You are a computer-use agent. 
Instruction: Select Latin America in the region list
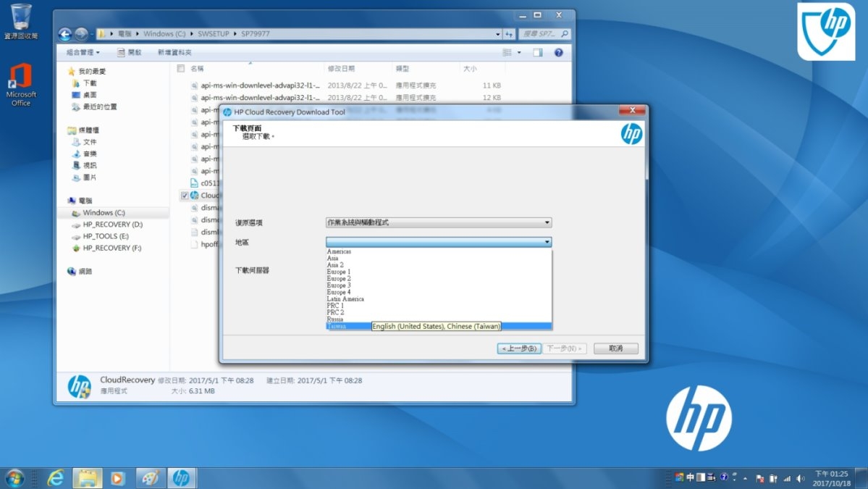click(x=439, y=299)
